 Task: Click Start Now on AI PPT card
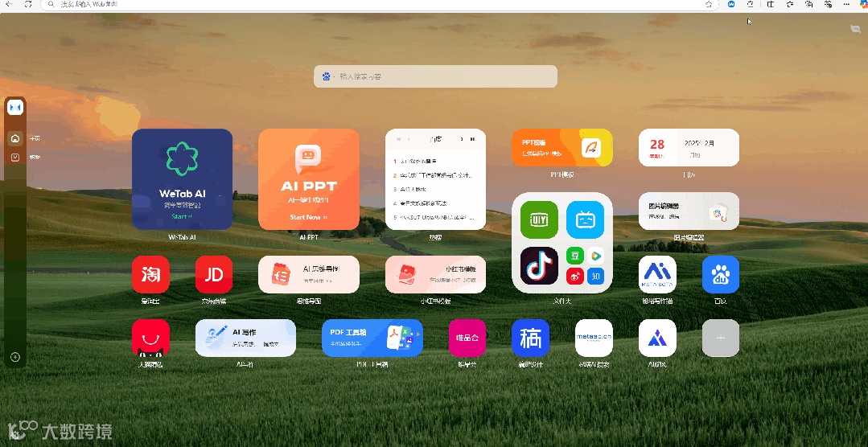(308, 217)
